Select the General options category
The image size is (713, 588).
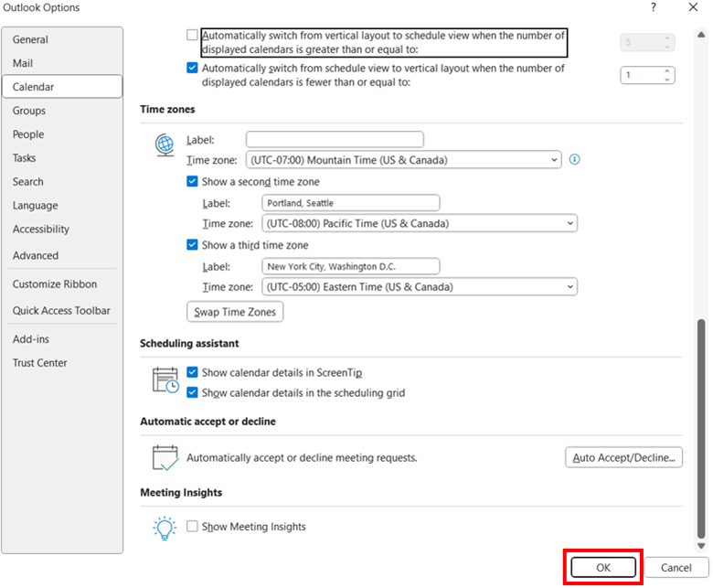click(62, 39)
